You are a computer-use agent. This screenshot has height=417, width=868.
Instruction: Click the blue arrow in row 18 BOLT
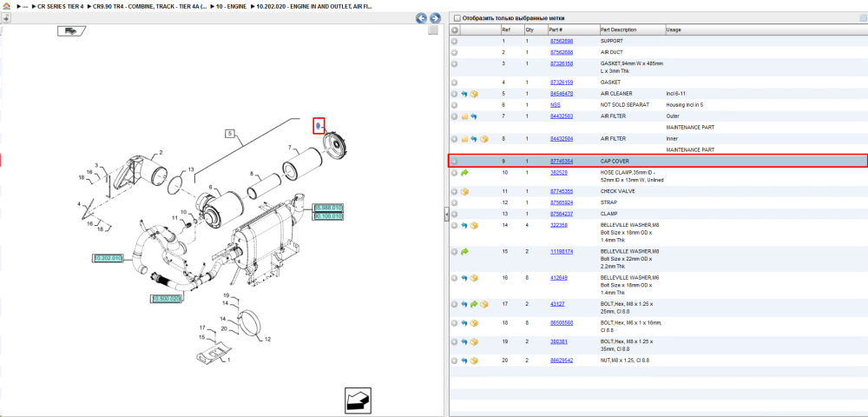click(x=464, y=323)
